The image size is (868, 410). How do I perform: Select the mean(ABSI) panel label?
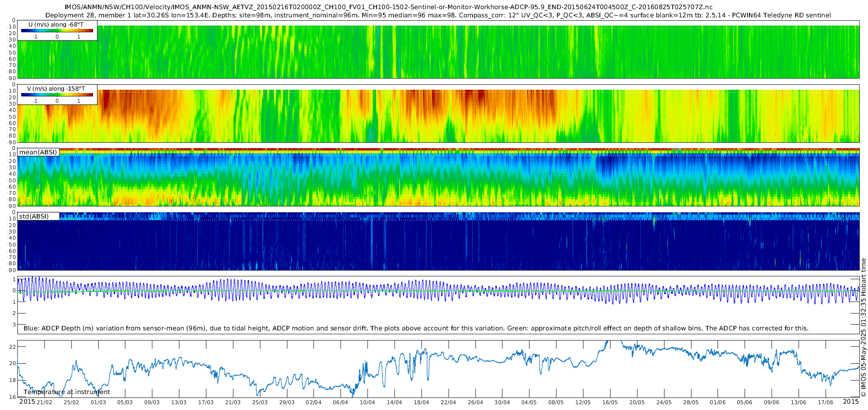click(x=38, y=152)
